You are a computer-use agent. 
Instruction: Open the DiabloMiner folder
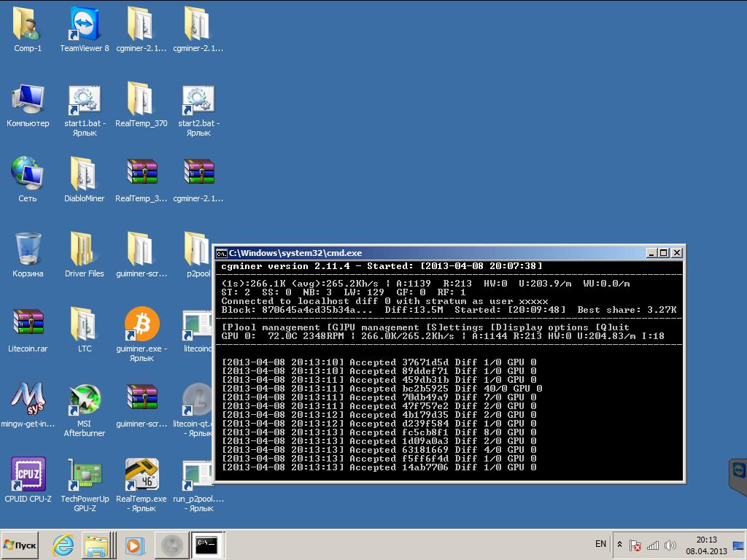pos(85,175)
